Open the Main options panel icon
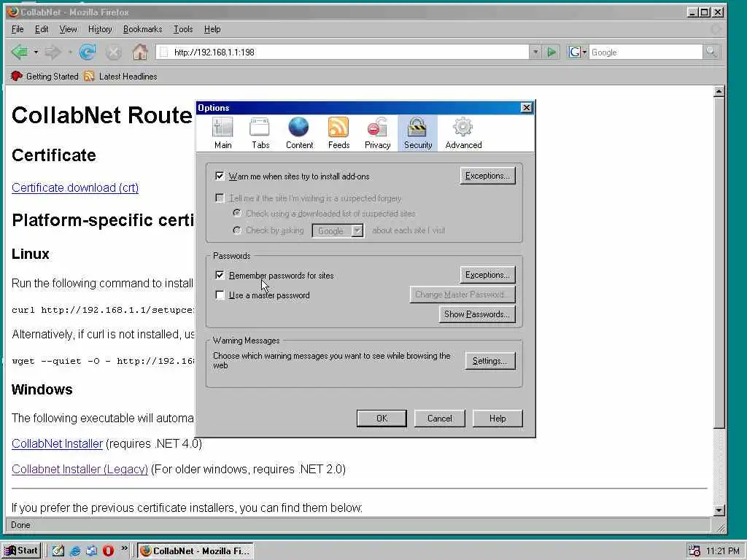The height and width of the screenshot is (560, 747). pos(222,133)
